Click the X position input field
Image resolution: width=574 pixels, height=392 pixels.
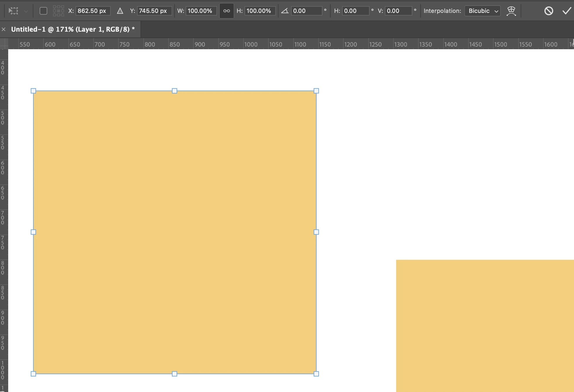pyautogui.click(x=93, y=11)
